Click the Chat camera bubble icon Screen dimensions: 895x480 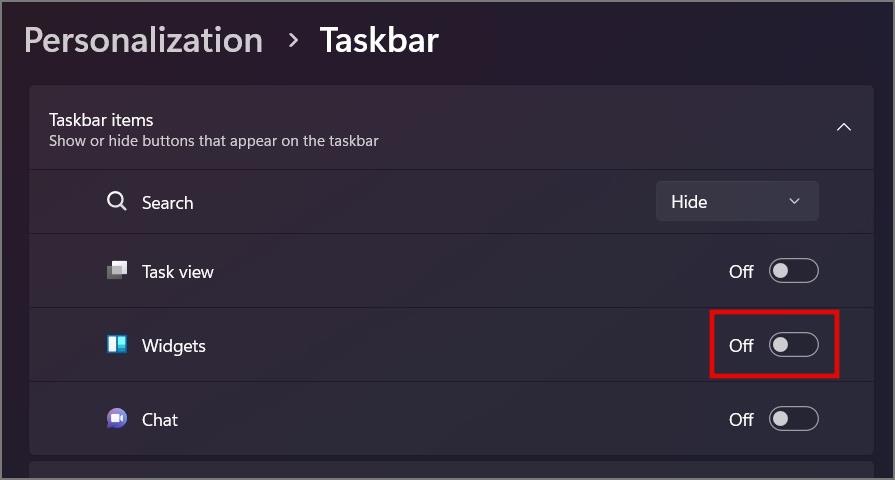[x=117, y=418]
